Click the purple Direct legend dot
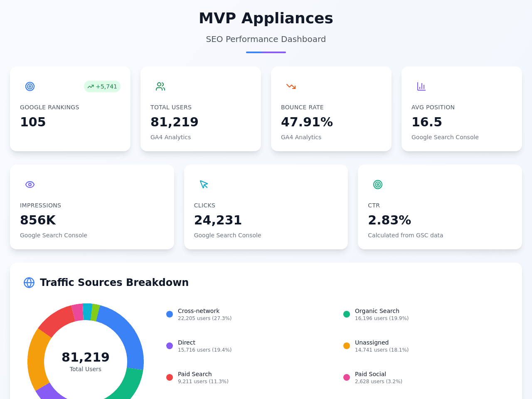532x399 pixels. click(170, 346)
